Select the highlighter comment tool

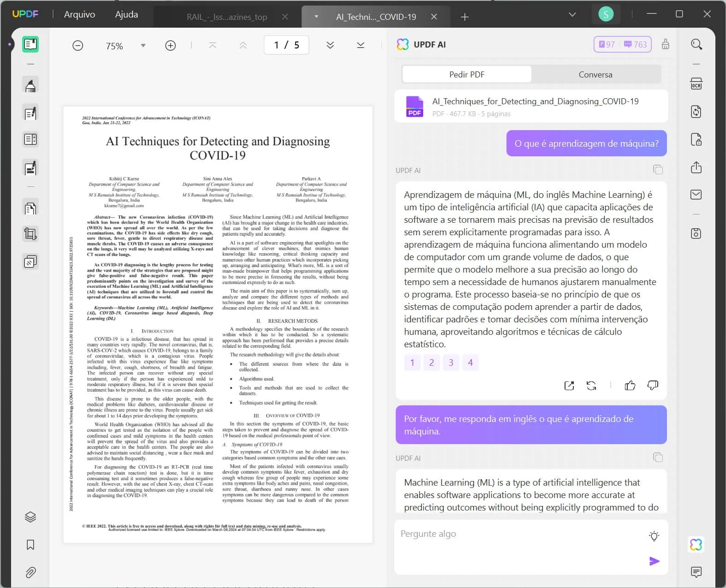(30, 85)
